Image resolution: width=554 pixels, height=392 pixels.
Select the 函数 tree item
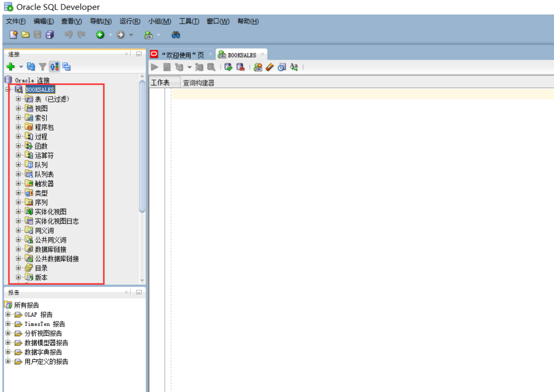pos(41,146)
